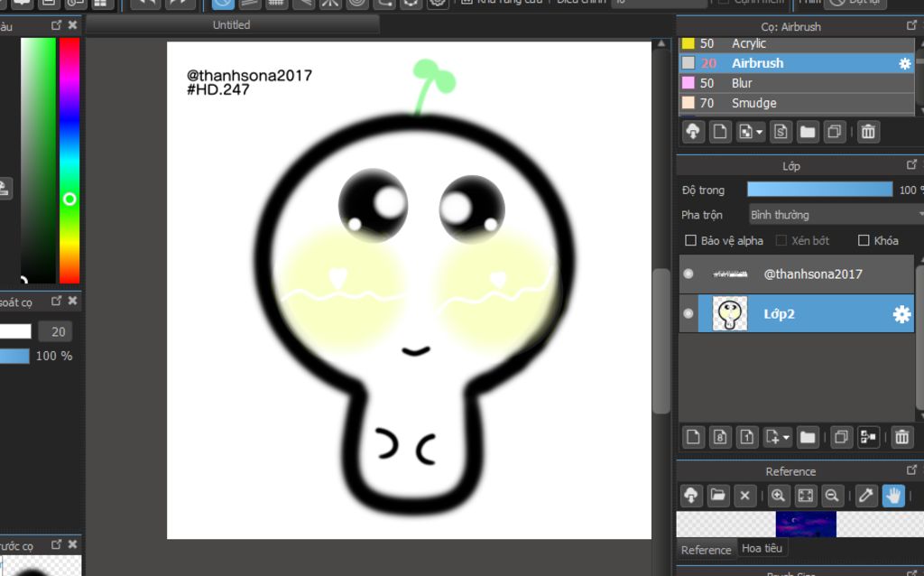The height and width of the screenshot is (576, 924).
Task: Add a brush folder
Action: pos(808,132)
